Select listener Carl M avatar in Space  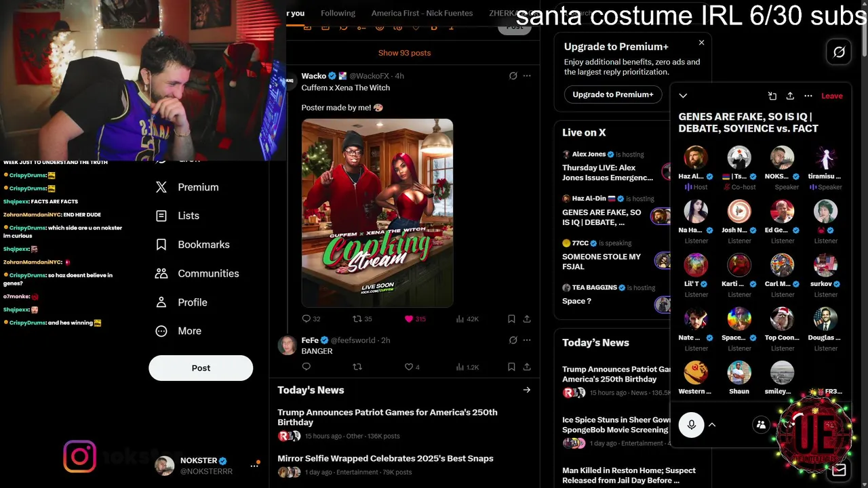coord(782,265)
